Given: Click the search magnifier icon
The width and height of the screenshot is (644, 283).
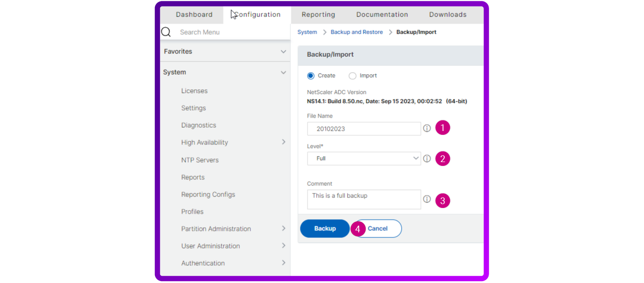Looking at the screenshot, I should pos(166,32).
